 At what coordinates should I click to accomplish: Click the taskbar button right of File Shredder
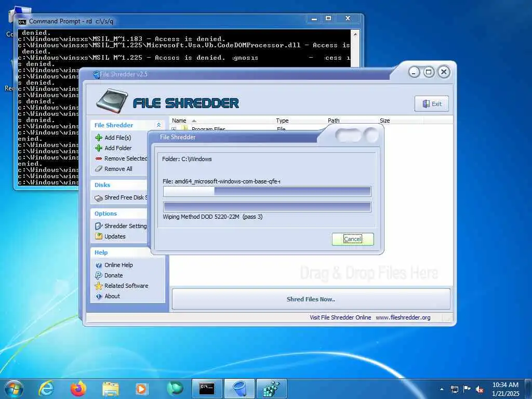[x=272, y=389]
